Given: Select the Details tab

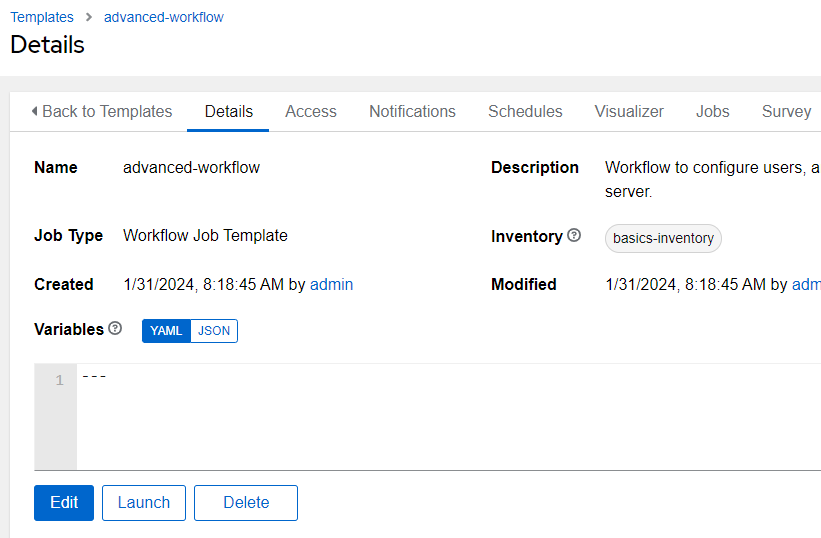Looking at the screenshot, I should [x=229, y=111].
